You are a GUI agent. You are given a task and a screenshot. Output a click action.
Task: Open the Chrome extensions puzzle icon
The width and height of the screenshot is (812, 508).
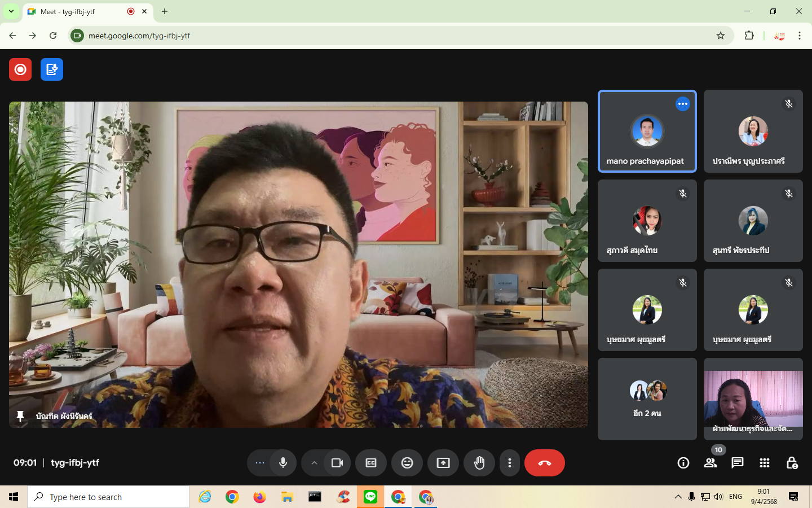tap(749, 36)
